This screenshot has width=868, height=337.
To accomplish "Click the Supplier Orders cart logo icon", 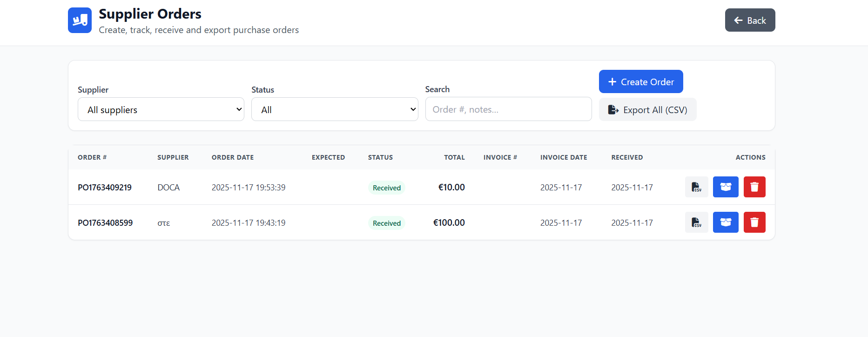I will (x=80, y=20).
